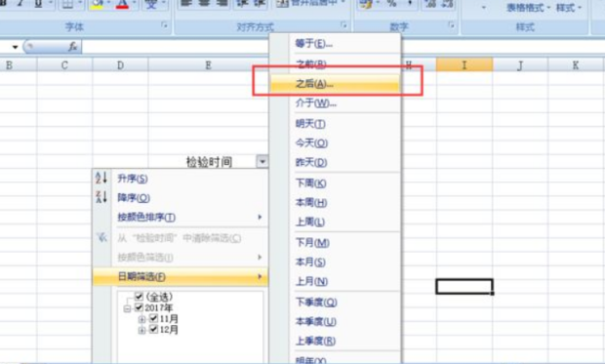The height and width of the screenshot is (364, 605).
Task: Toggle underline formatting in ribbon
Action: click(x=38, y=4)
